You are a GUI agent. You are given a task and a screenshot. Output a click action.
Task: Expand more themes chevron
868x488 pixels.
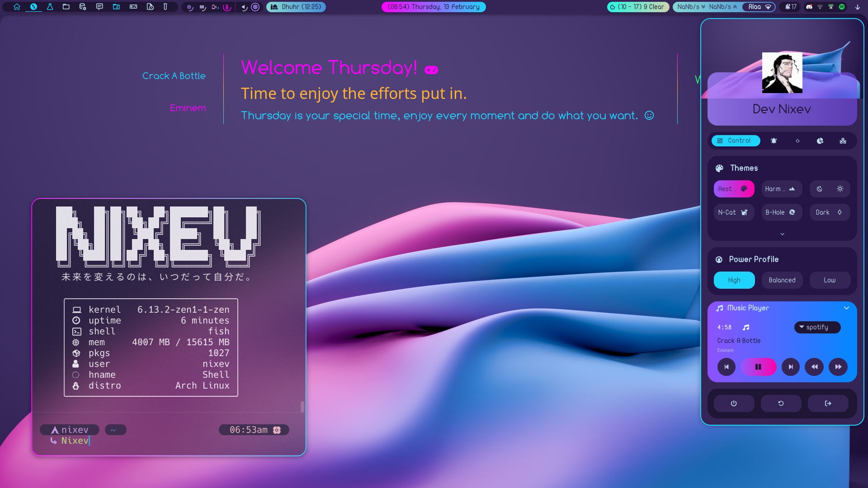coord(782,234)
